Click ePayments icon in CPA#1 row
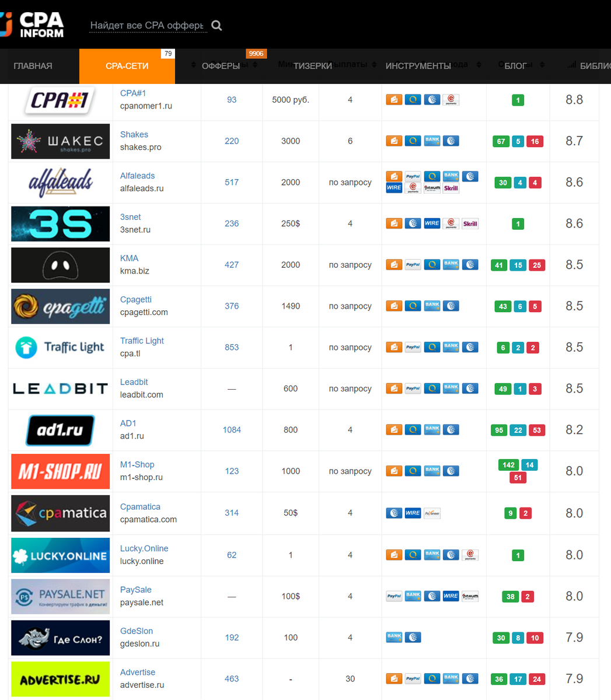This screenshot has width=611, height=700. pyautogui.click(x=451, y=100)
